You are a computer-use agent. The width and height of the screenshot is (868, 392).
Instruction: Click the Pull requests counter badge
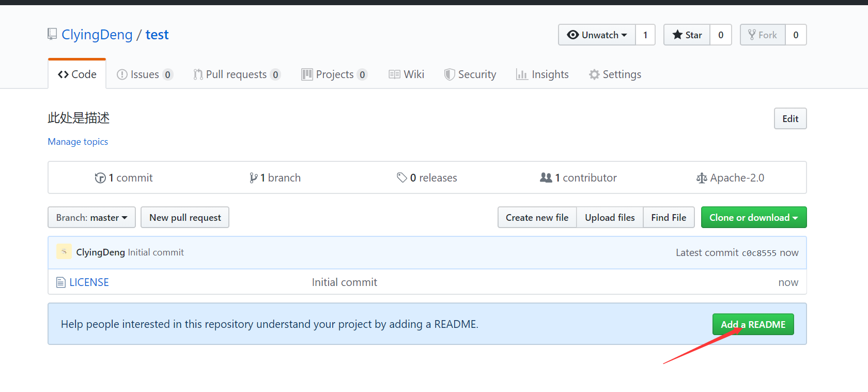point(275,74)
